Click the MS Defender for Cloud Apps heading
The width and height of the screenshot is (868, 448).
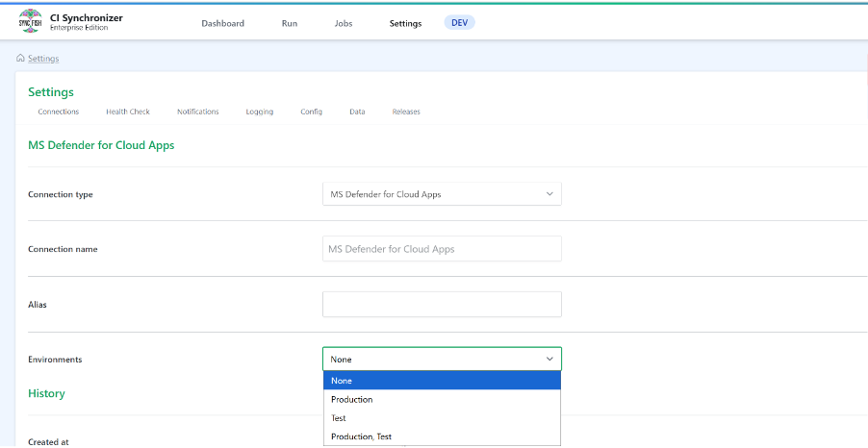(x=101, y=145)
